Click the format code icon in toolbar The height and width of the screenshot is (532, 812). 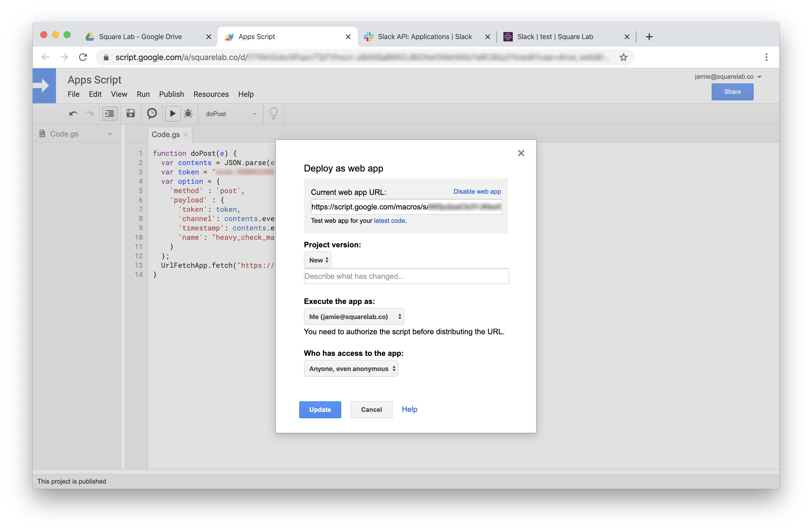[110, 113]
